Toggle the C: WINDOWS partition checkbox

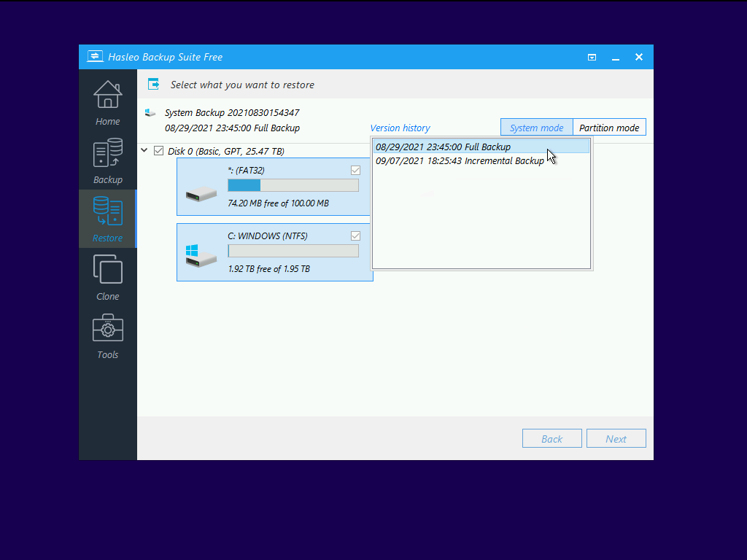tap(355, 236)
